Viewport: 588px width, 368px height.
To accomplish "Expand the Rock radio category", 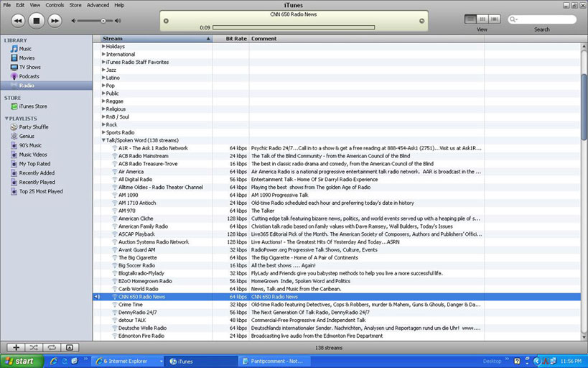I will click(x=103, y=124).
